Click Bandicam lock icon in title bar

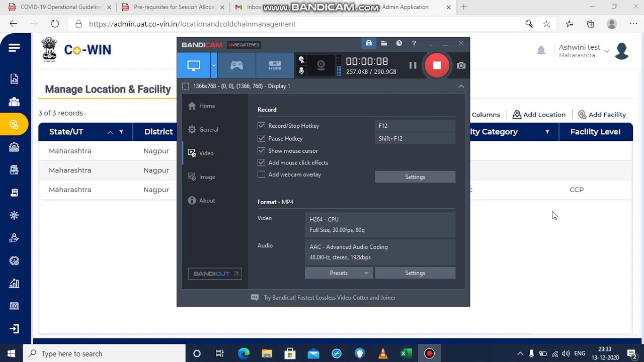(369, 43)
